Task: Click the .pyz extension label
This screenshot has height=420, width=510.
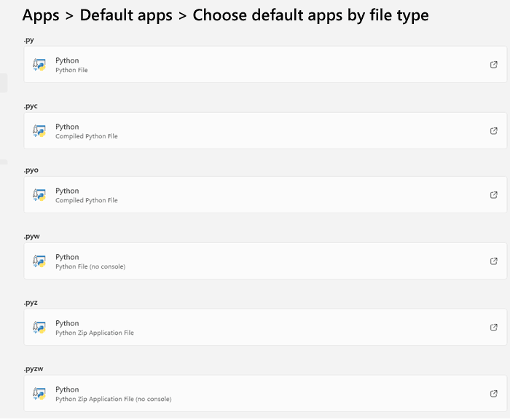Action: click(31, 303)
